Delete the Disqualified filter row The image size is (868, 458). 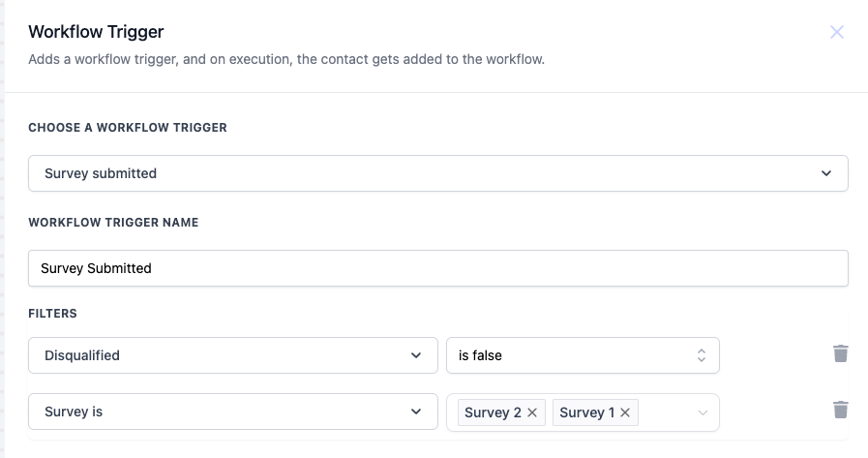[x=841, y=353]
